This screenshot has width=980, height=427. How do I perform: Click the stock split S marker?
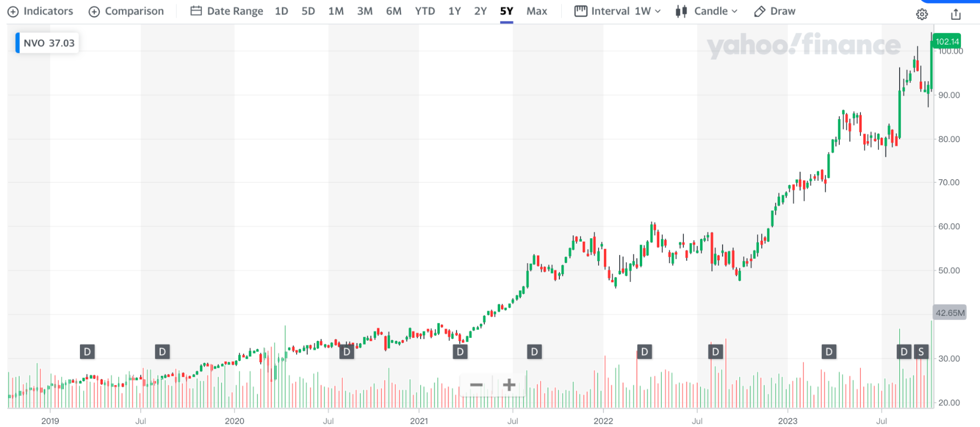click(921, 352)
